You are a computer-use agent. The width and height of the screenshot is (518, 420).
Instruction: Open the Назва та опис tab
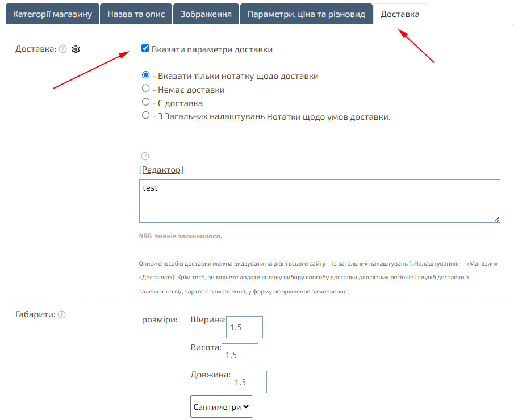pyautogui.click(x=136, y=14)
